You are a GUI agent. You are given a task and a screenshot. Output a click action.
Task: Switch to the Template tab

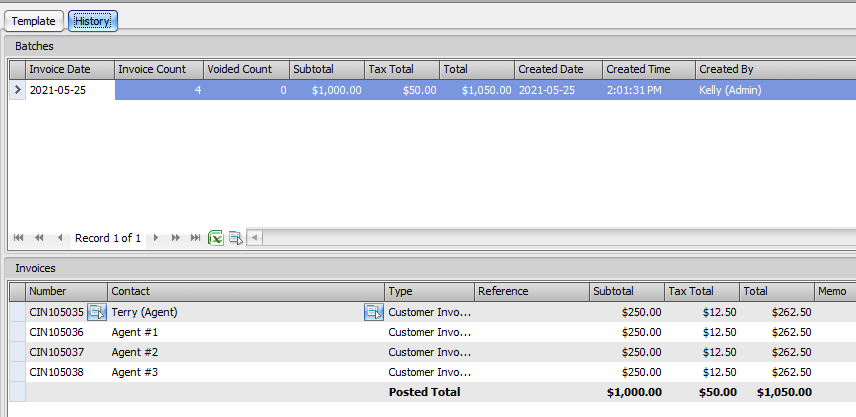click(x=34, y=21)
